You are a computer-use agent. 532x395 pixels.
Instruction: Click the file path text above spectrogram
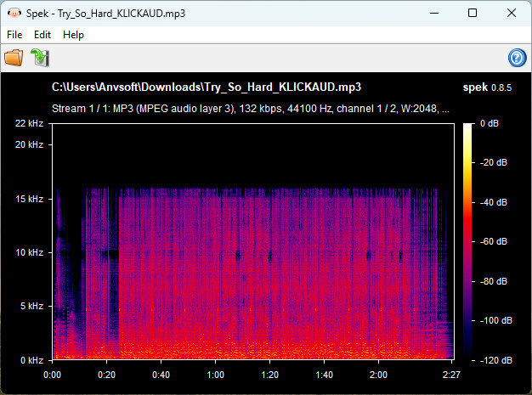(207, 87)
